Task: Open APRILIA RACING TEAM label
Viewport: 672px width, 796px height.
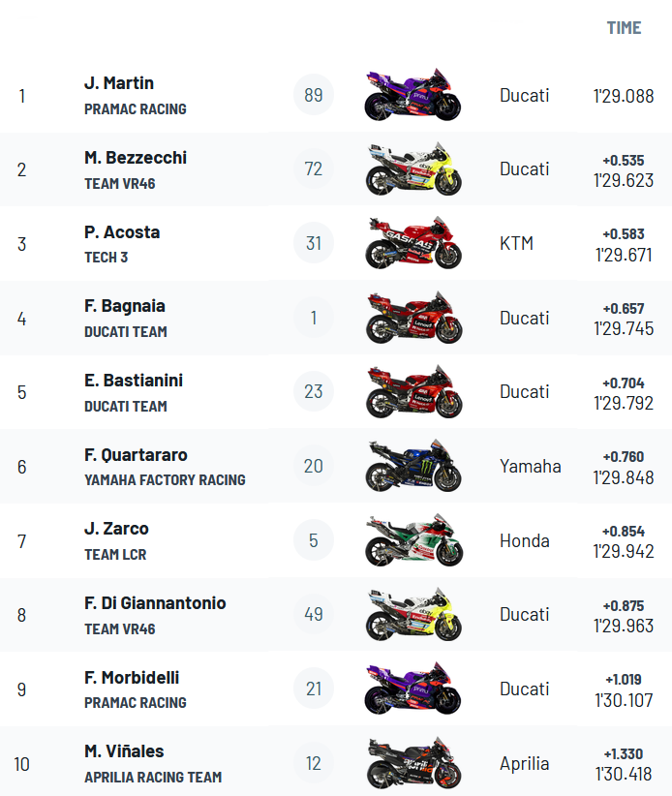Action: pyautogui.click(x=153, y=778)
